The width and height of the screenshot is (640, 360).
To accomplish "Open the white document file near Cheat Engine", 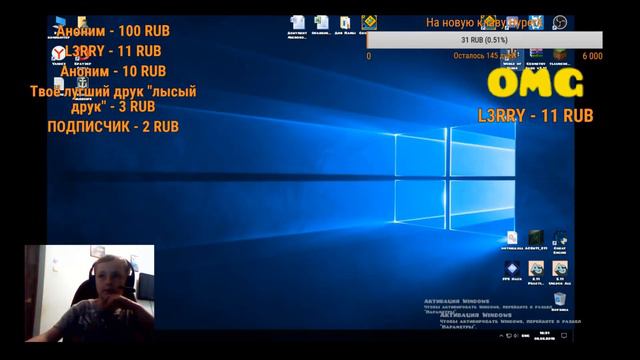I will [x=512, y=240].
